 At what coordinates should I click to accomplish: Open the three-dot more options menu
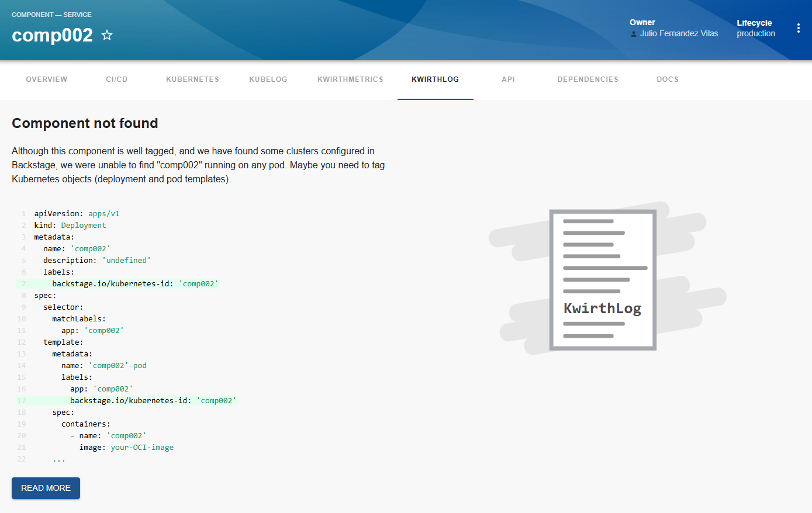799,28
